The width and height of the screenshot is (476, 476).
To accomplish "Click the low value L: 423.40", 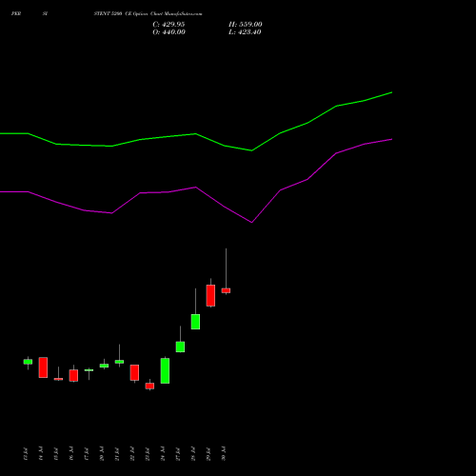I will coord(245,32).
